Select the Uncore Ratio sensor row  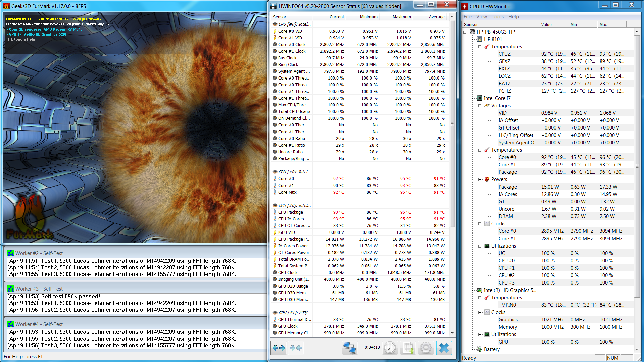tap(359, 152)
